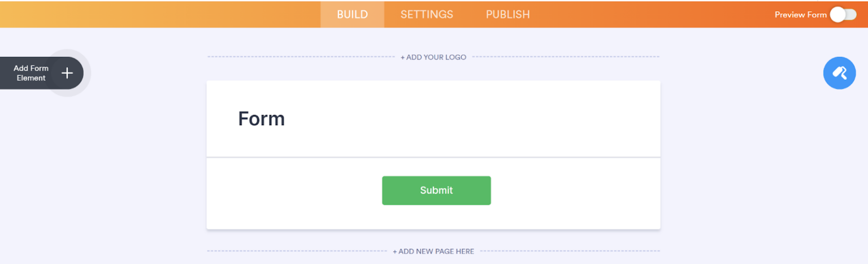This screenshot has width=868, height=264.
Task: Open the PUBLISH tab
Action: point(507,15)
